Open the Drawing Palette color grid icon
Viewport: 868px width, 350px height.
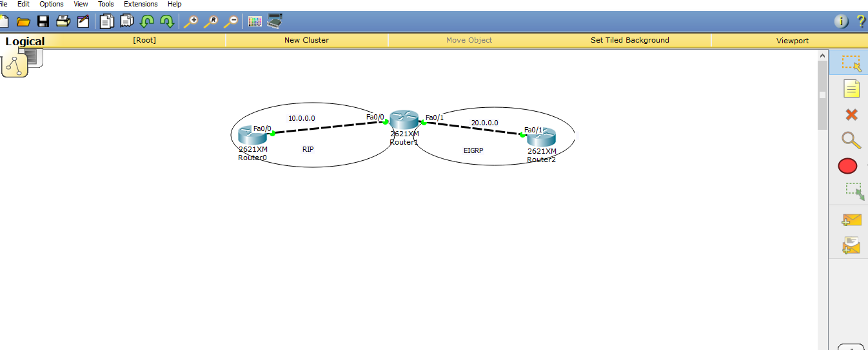255,21
